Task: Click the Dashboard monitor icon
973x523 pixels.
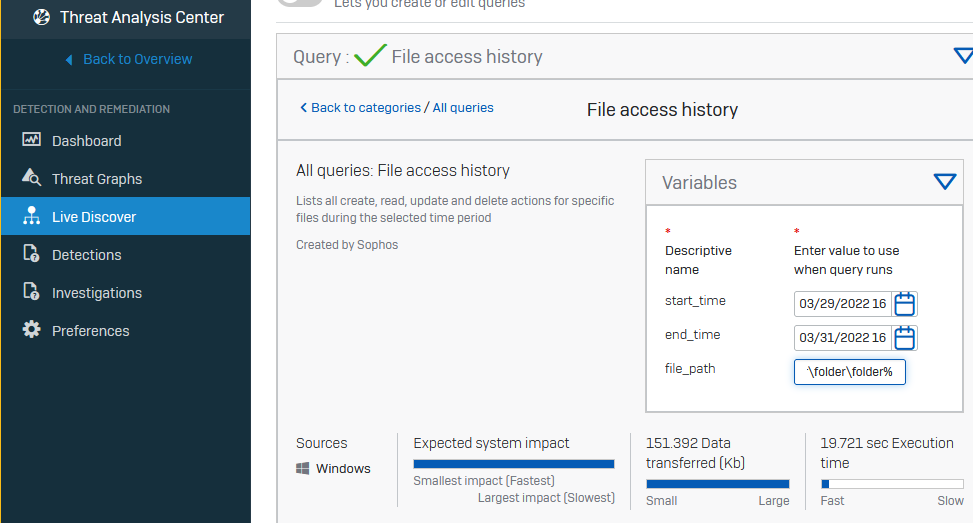Action: (x=31, y=141)
